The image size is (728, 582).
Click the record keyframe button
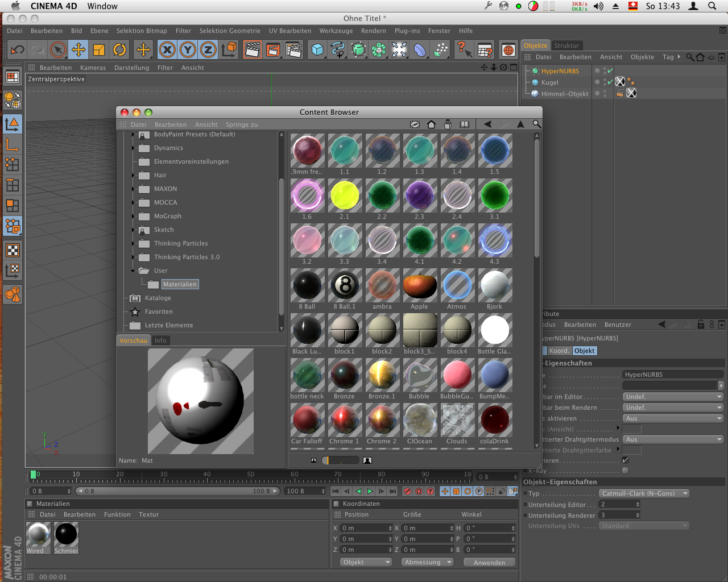(x=407, y=491)
